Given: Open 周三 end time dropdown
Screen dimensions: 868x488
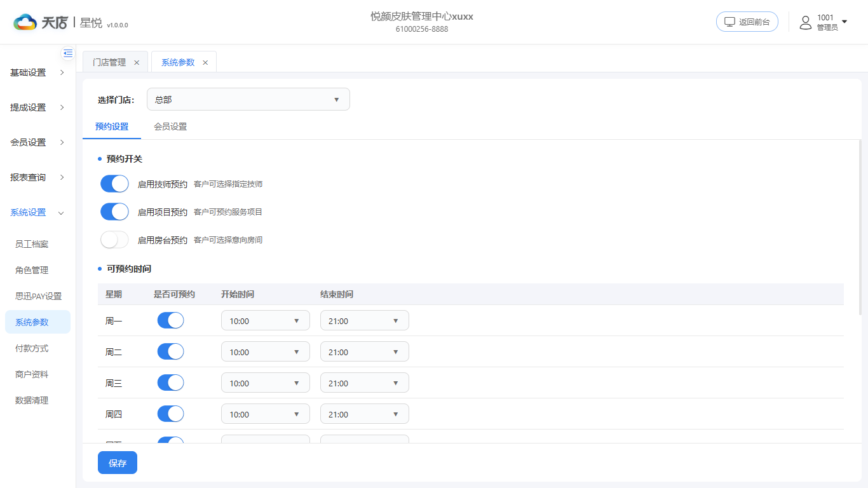Looking at the screenshot, I should [365, 383].
